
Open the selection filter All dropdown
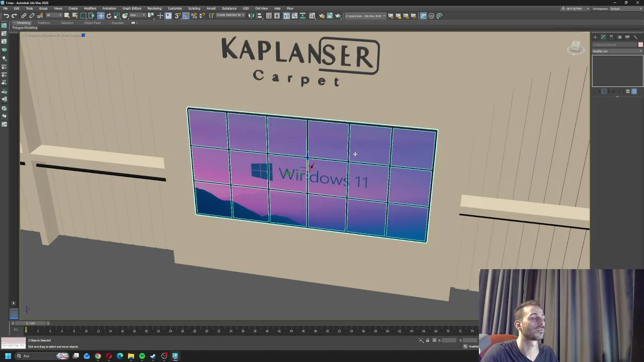54,16
